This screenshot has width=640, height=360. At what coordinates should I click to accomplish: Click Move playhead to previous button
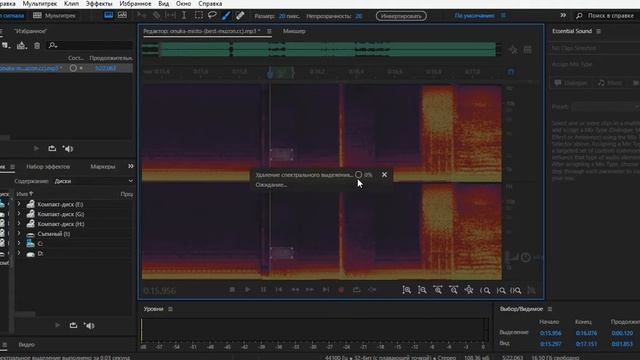point(279,290)
